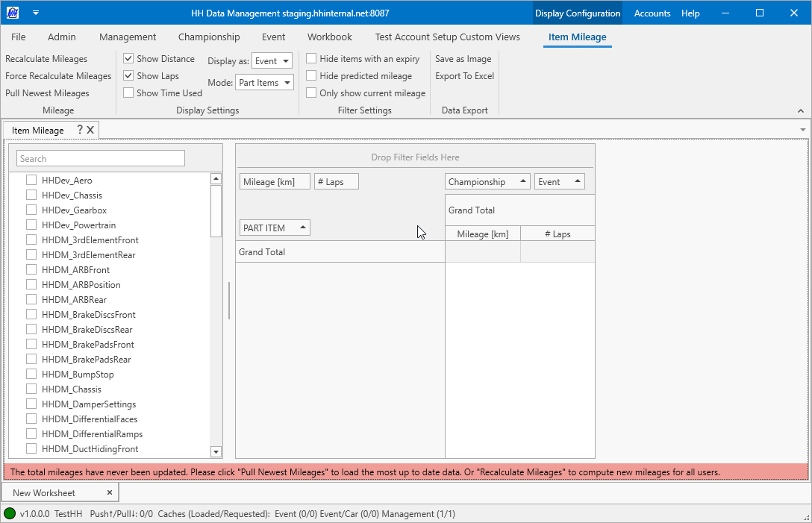Click Force Recalculate Mileages
The height and width of the screenshot is (523, 812).
coord(58,75)
